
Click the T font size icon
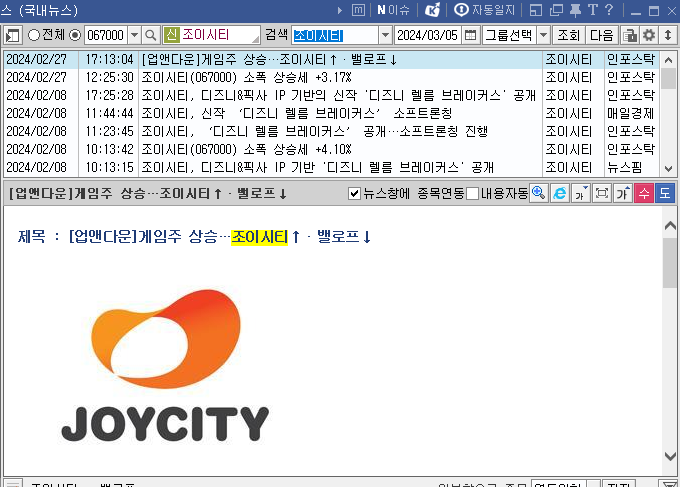pyautogui.click(x=592, y=10)
